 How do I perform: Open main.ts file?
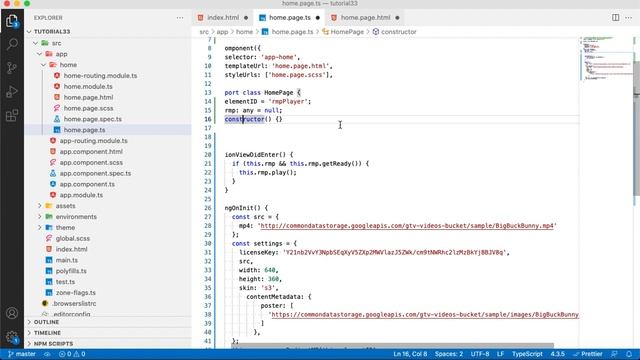(x=67, y=260)
